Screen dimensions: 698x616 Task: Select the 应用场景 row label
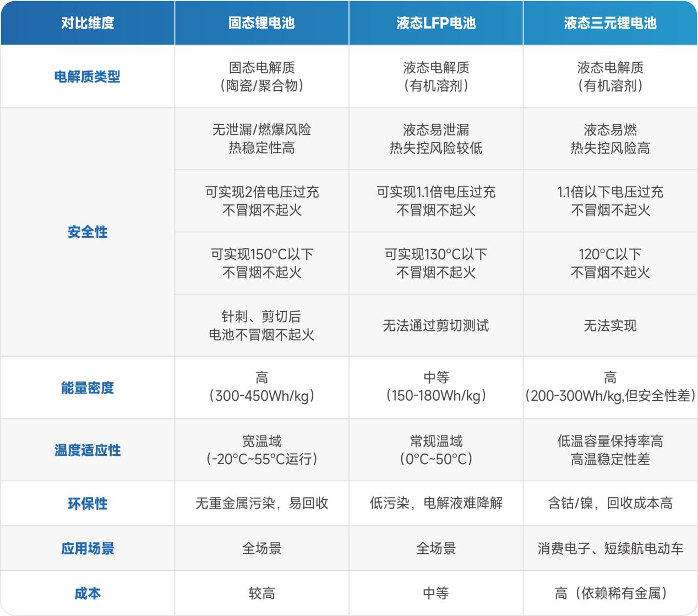pyautogui.click(x=88, y=548)
